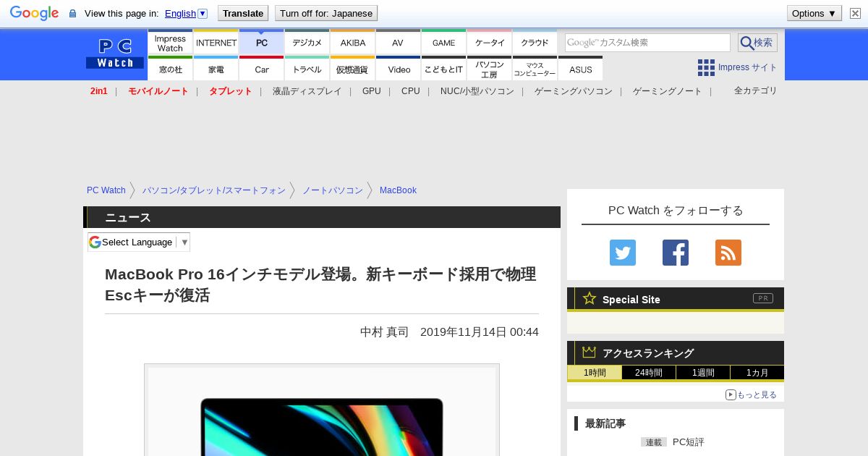Close the Google Translate bar
The height and width of the screenshot is (456, 868).
coord(855,13)
